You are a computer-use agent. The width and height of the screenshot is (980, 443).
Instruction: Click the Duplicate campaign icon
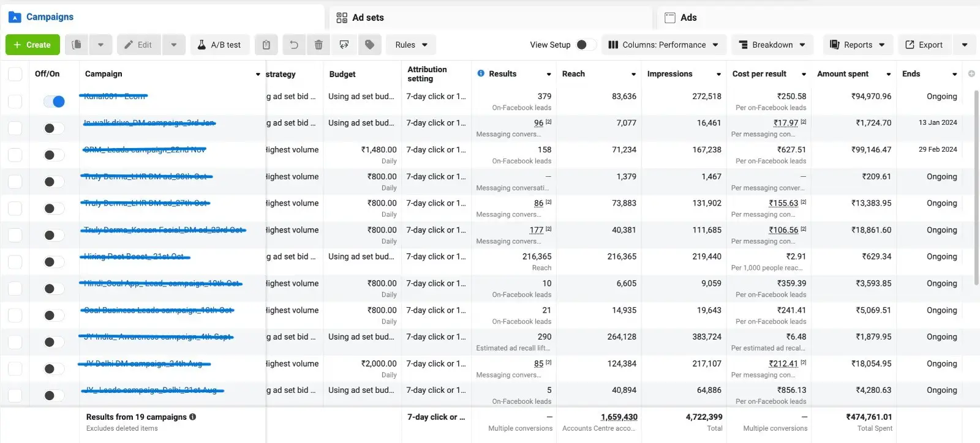(x=77, y=45)
